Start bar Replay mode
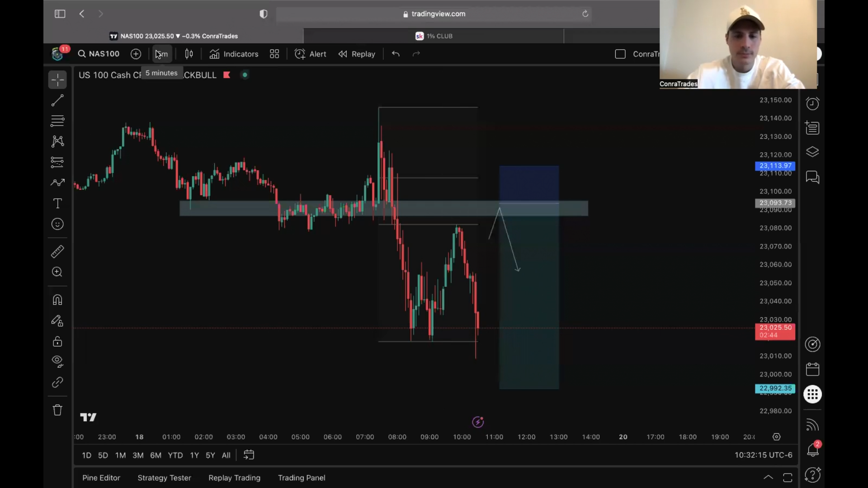868x488 pixels. (x=357, y=54)
